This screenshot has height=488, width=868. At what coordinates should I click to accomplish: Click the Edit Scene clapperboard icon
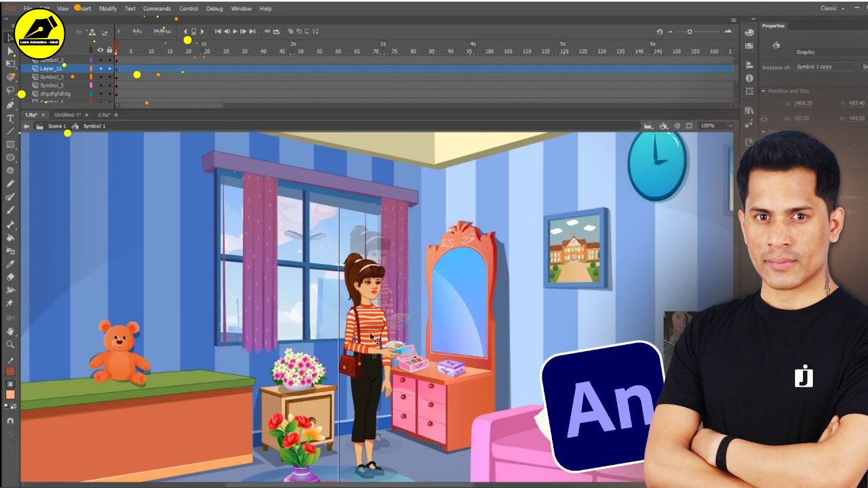pos(649,126)
